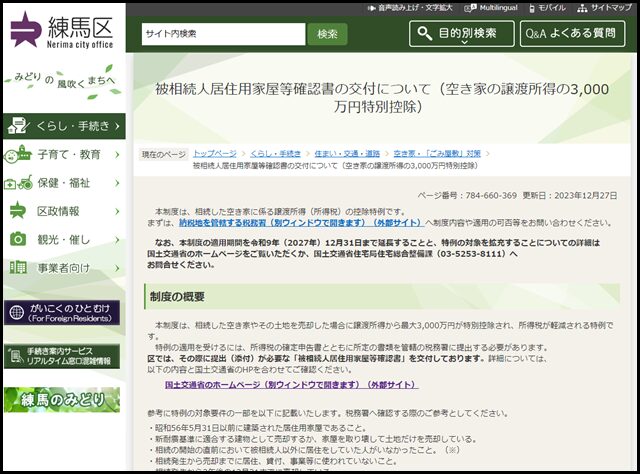Open 事業者向け menu item
Image resolution: width=640 pixels, height=474 pixels.
64,268
